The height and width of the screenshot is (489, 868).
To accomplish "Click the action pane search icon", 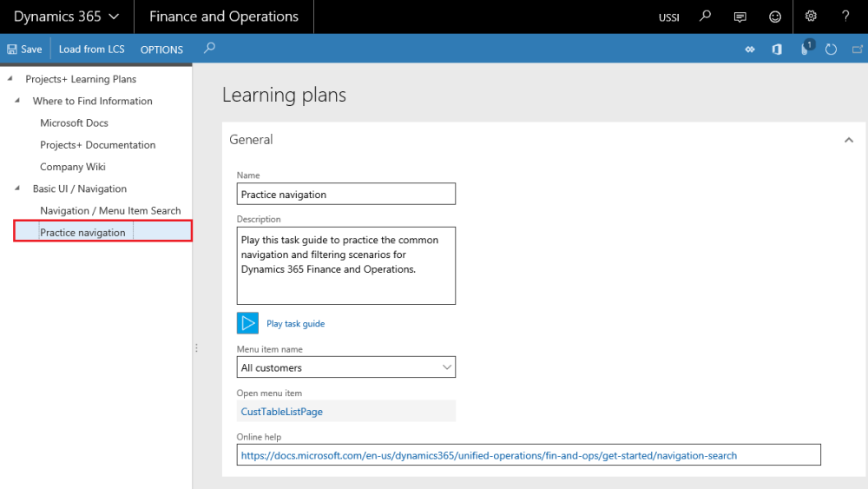I will (x=209, y=48).
